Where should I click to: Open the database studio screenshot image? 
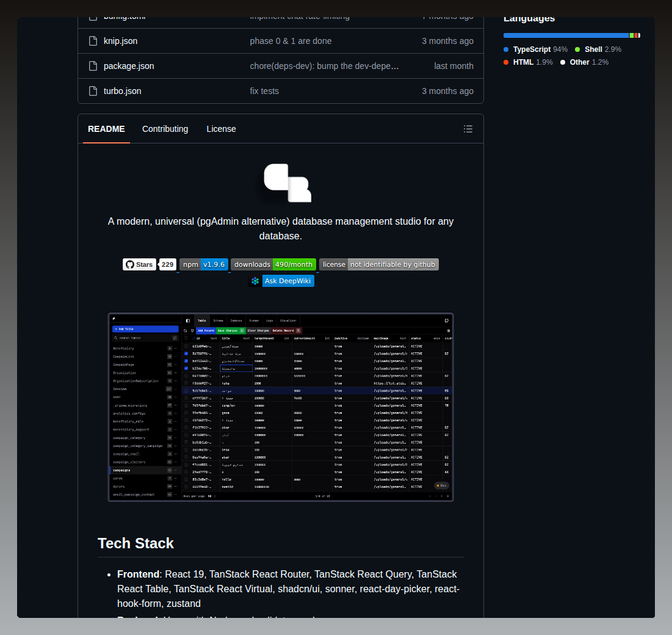pos(281,407)
